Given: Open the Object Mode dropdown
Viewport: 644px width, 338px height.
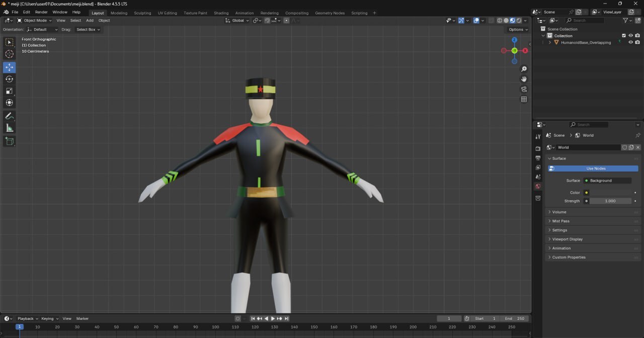Looking at the screenshot, I should coord(34,21).
